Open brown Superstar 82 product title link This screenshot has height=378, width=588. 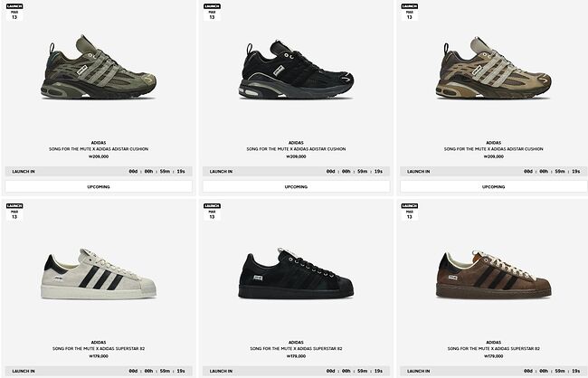(494, 348)
